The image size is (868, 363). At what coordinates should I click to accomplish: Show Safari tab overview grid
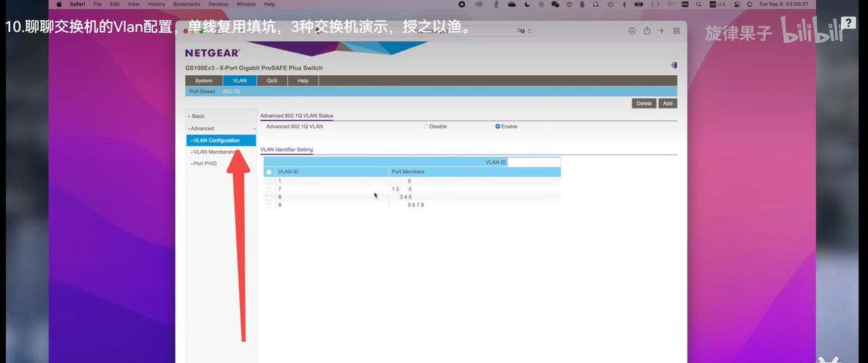point(676,30)
